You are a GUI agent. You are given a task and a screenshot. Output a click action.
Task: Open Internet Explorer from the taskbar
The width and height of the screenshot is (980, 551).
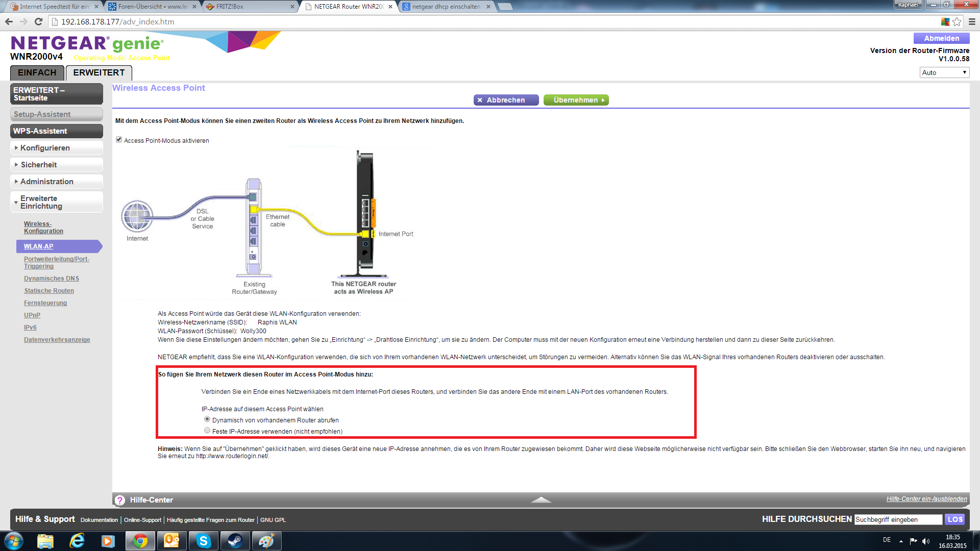coord(77,541)
